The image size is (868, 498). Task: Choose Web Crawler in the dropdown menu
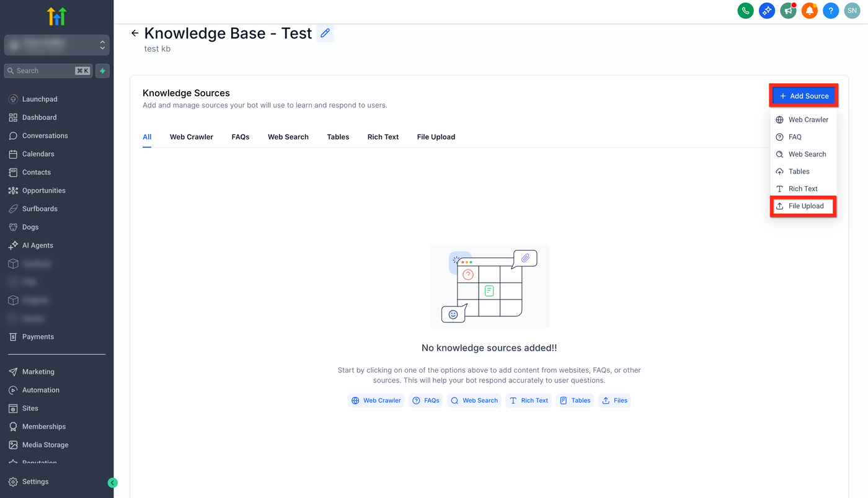pyautogui.click(x=808, y=120)
